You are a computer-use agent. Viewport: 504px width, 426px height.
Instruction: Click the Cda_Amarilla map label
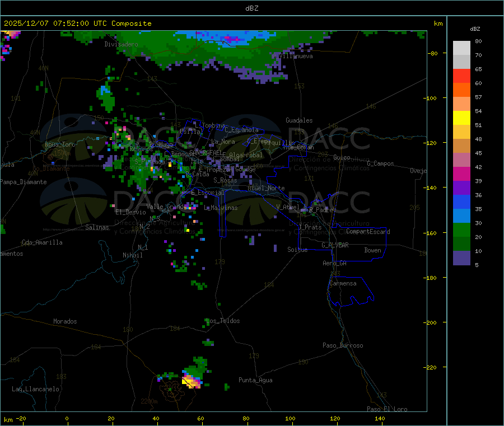42,242
